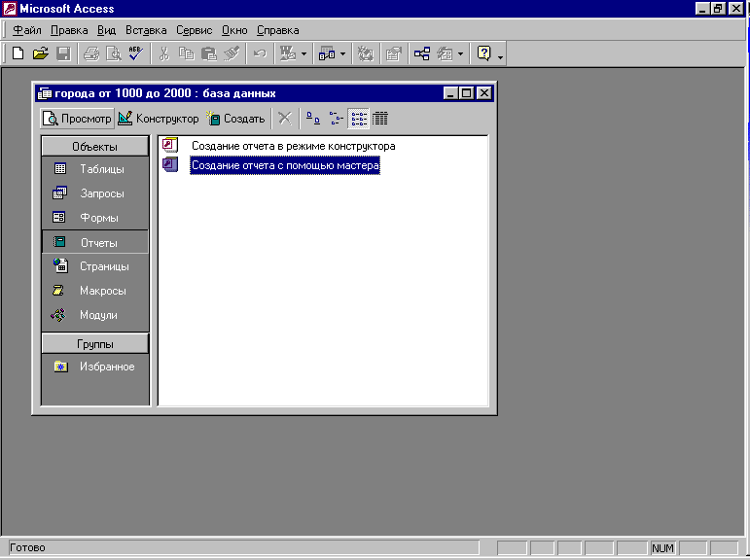Click the Paste clipboard icon
750x560 pixels.
tap(209, 53)
